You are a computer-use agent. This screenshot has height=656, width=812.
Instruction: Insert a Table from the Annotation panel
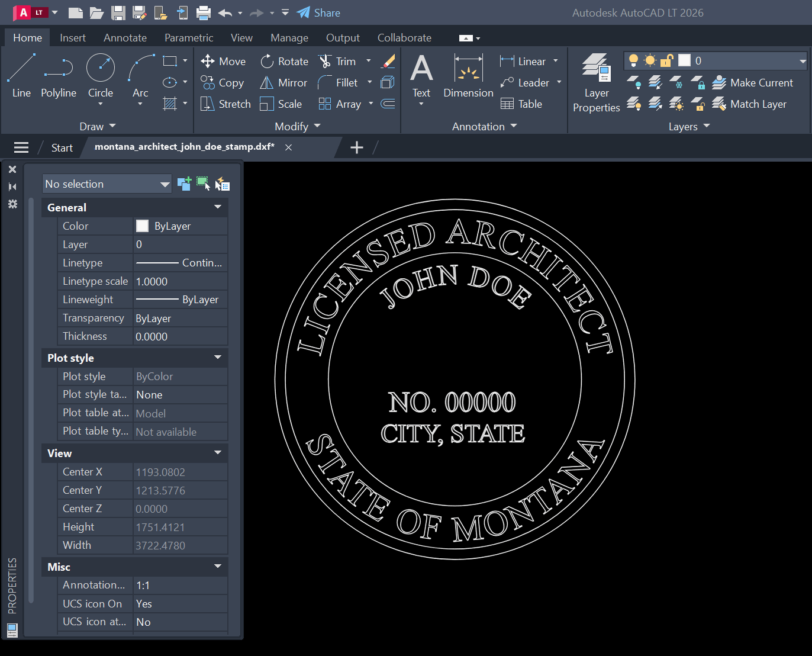(x=521, y=104)
